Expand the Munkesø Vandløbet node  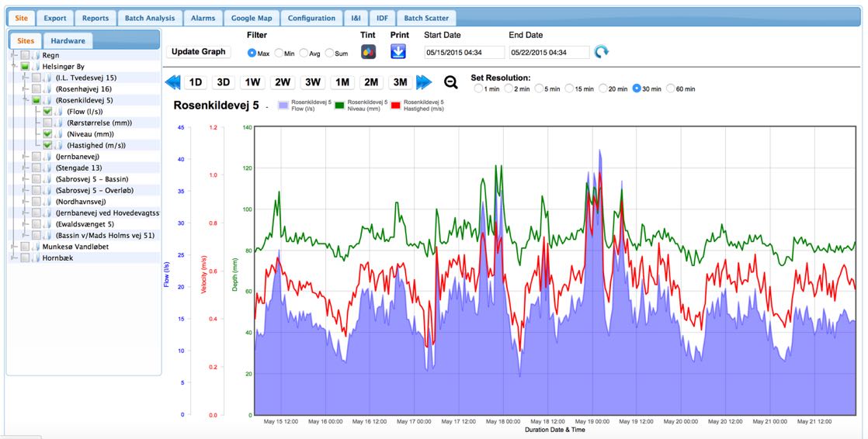point(14,247)
